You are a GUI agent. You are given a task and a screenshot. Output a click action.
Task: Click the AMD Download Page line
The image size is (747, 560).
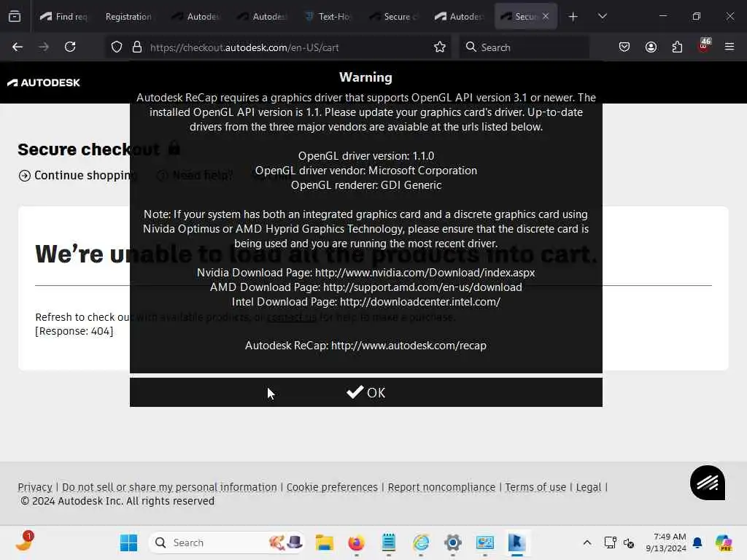[366, 287]
